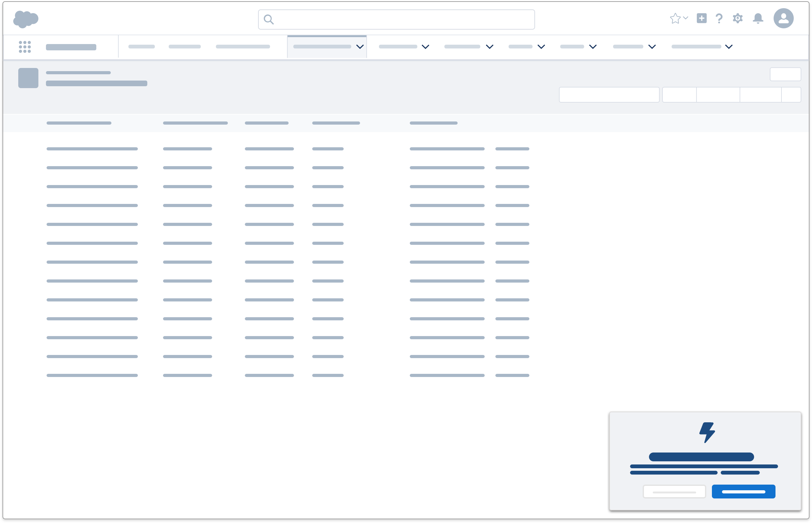Click inside the global search bar
Image resolution: width=812 pixels, height=523 pixels.
tap(396, 20)
